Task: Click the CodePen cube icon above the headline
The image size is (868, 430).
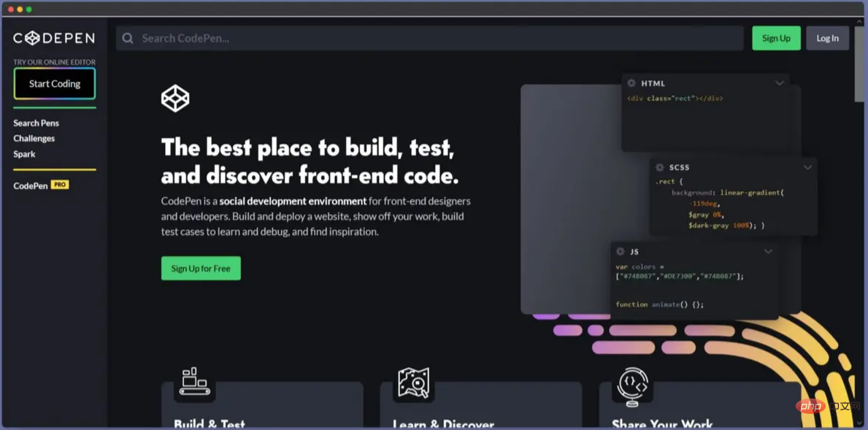Action: click(175, 99)
